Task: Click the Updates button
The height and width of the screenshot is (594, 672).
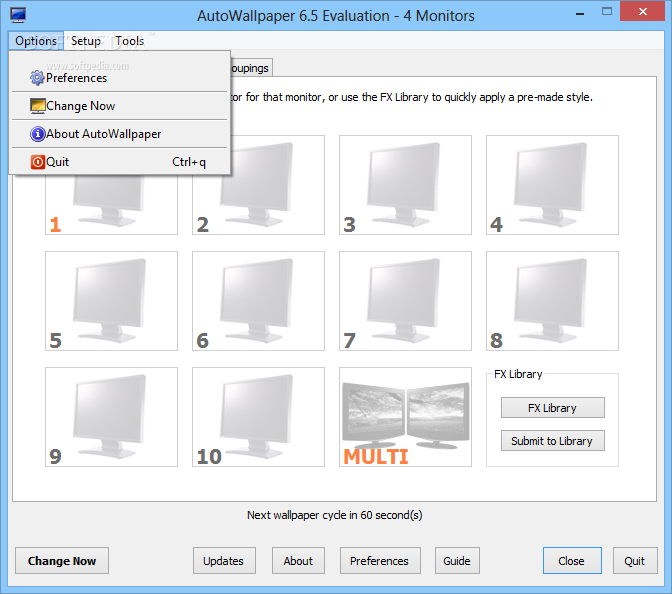Action: [x=224, y=561]
